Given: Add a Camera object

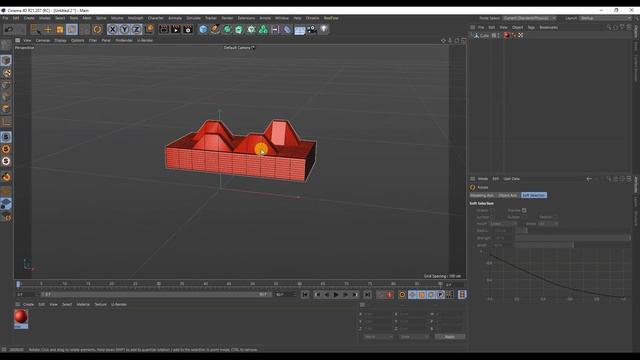Looking at the screenshot, I should pos(312,29).
